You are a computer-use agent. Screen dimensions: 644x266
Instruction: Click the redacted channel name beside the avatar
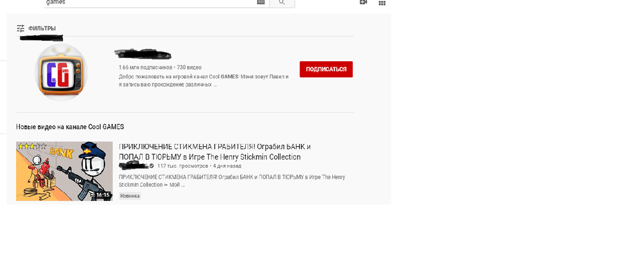[x=143, y=54]
